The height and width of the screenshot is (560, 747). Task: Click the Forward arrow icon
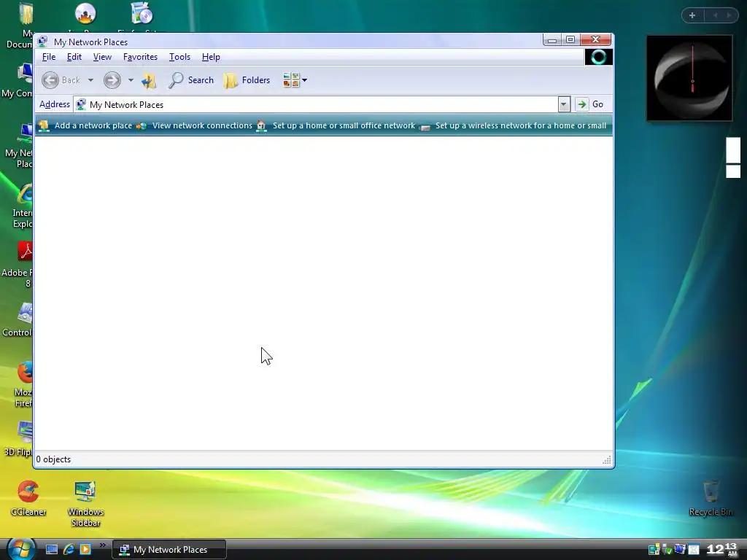pyautogui.click(x=112, y=80)
